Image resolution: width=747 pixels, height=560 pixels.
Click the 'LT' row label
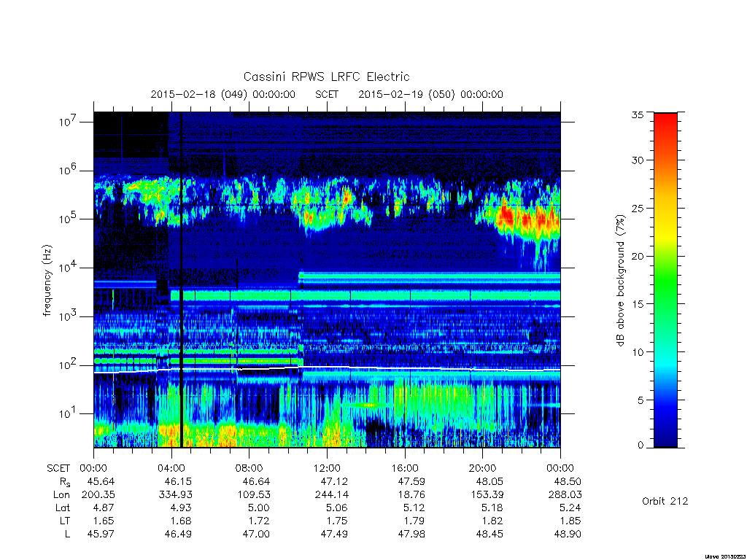(65, 521)
